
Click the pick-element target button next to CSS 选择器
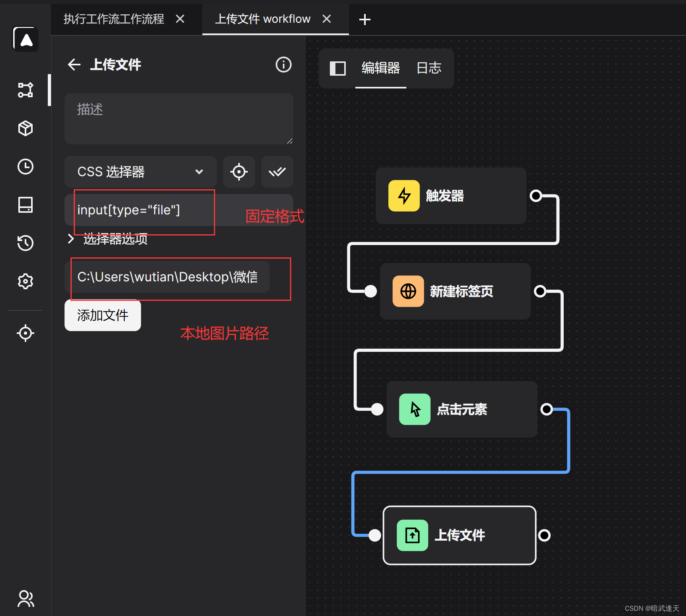pyautogui.click(x=239, y=172)
